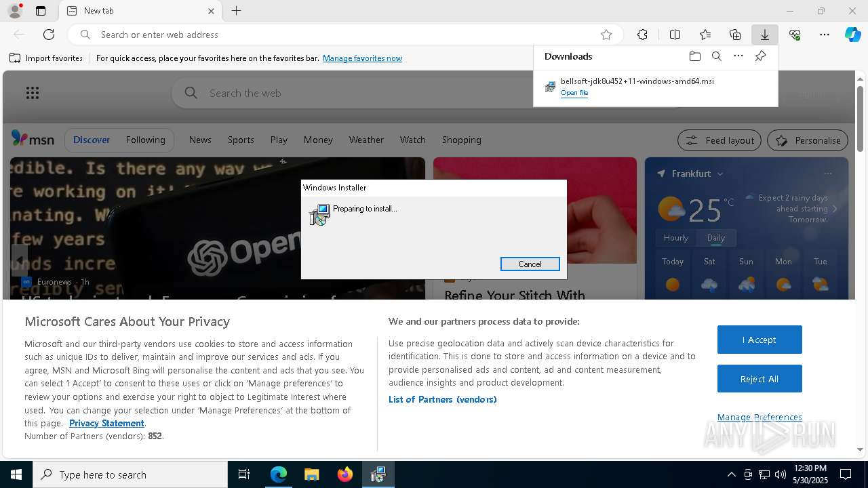Open the Edge profile avatar menu
Screen dimensions: 868x488
(15, 11)
